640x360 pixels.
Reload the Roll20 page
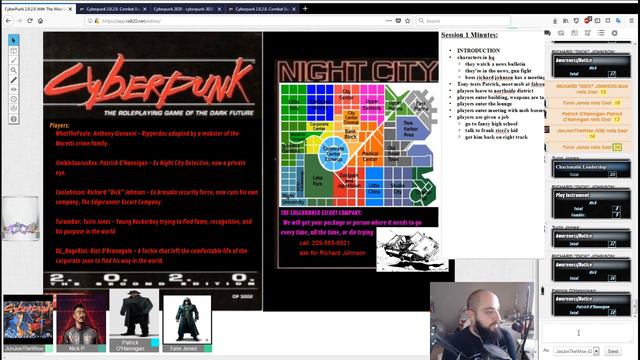[30, 21]
